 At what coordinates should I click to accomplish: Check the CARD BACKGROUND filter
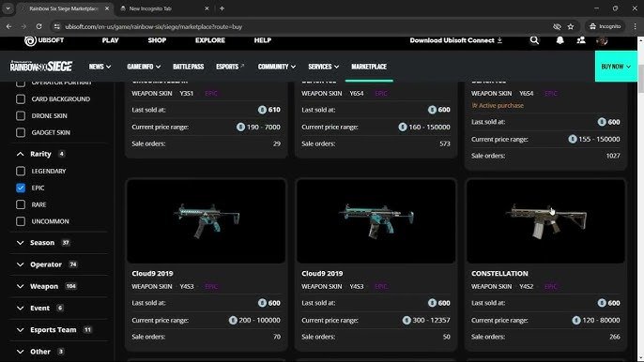click(21, 99)
